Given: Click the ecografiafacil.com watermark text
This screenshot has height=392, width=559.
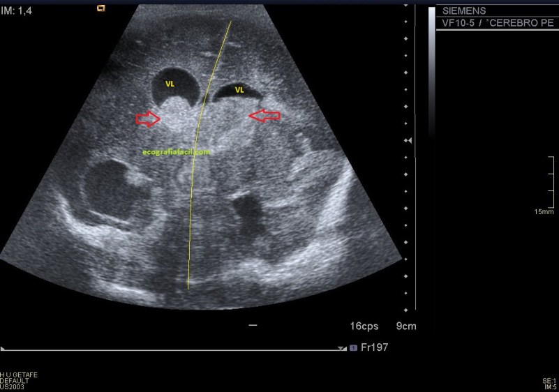Looking at the screenshot, I should pos(176,151).
